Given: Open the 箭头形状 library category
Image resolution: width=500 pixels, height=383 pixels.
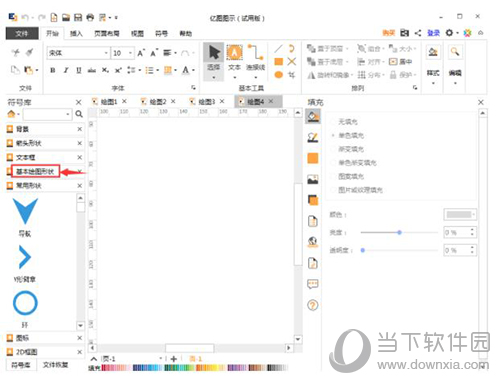Looking at the screenshot, I should coord(29,143).
